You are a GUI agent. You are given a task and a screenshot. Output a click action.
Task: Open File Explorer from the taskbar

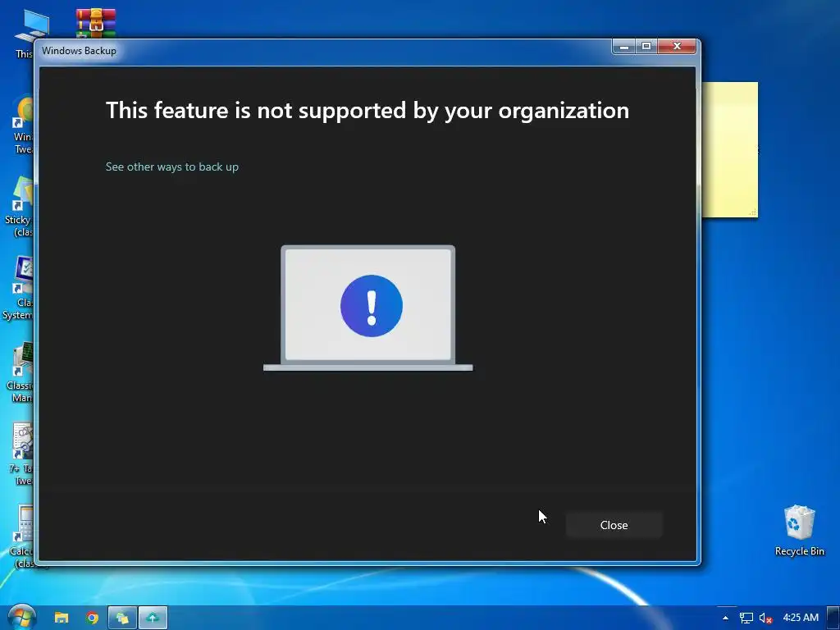pyautogui.click(x=61, y=618)
